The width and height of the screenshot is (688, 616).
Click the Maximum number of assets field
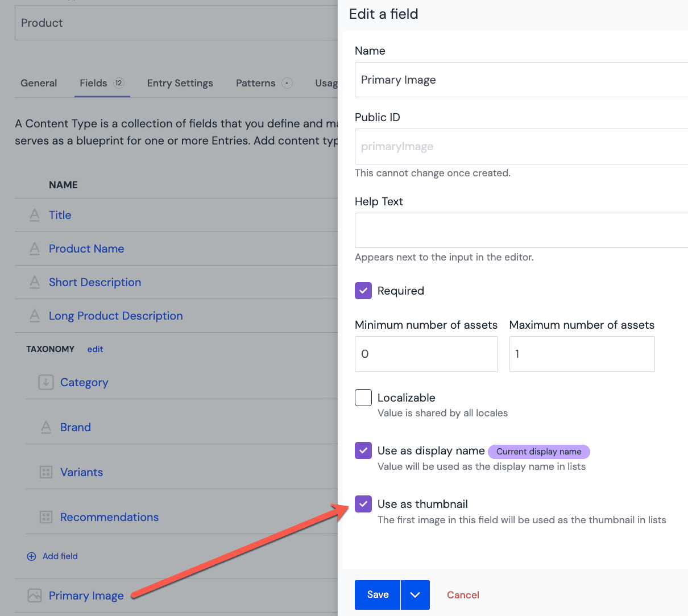[x=582, y=354]
